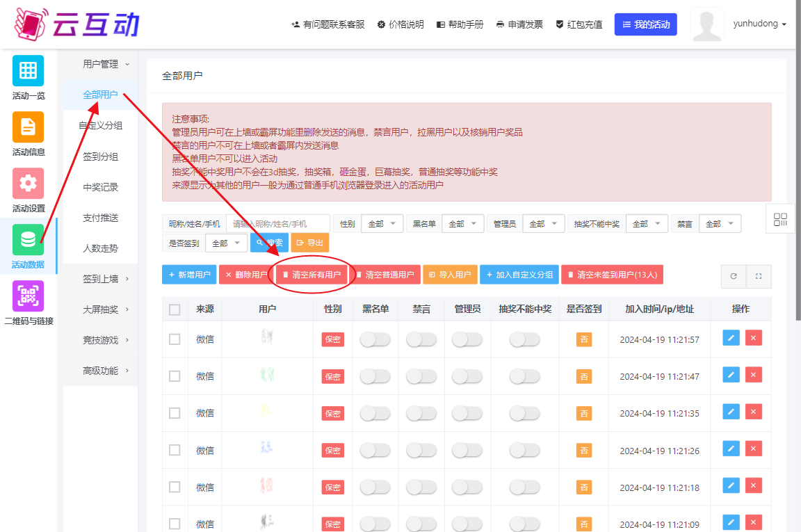Click 导入用户 button
The image size is (801, 532).
click(450, 275)
